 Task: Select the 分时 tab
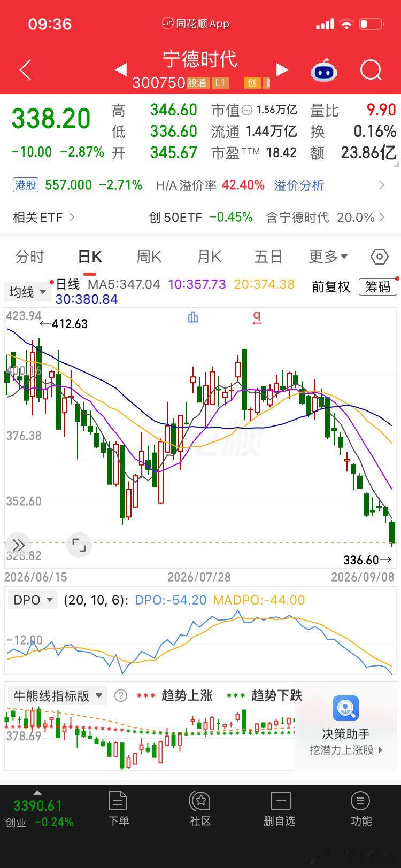(x=30, y=257)
